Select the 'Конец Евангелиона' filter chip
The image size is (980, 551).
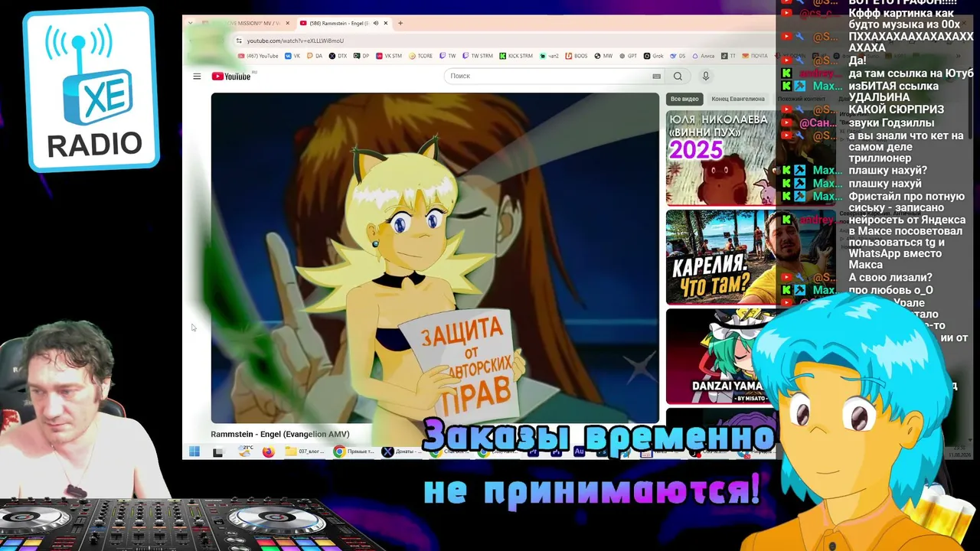[x=738, y=99]
